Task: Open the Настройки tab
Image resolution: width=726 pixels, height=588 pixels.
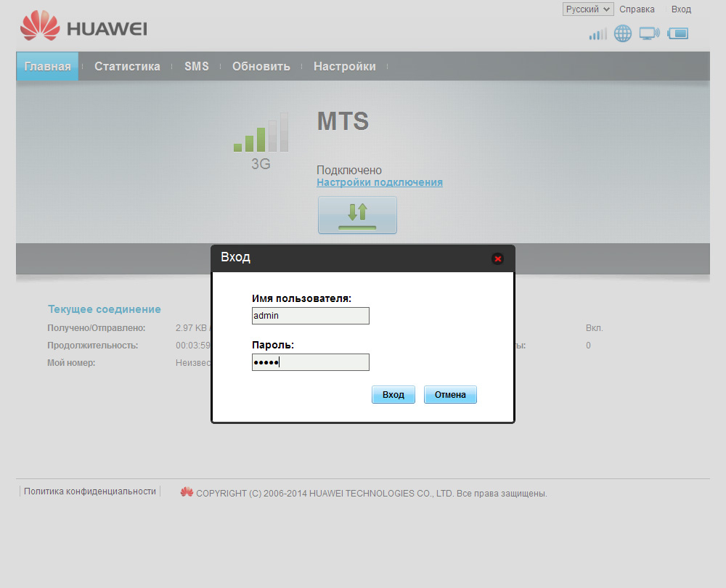Action: pos(344,66)
